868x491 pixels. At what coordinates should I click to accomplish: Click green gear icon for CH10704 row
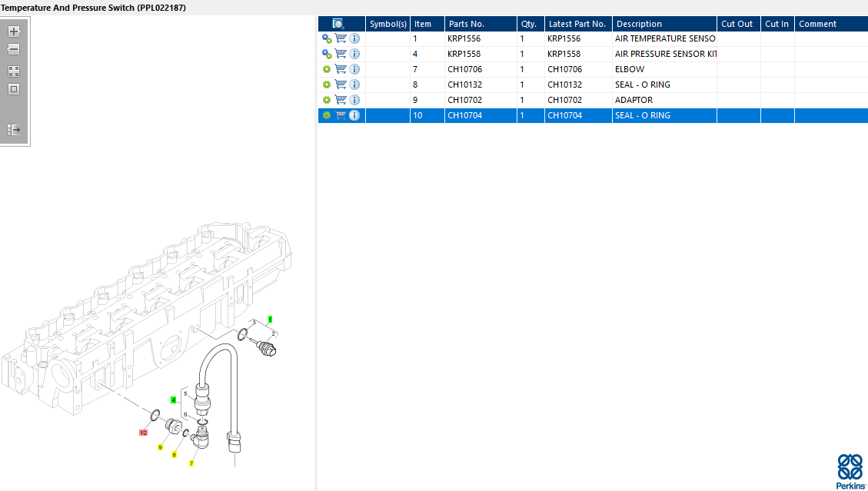tap(327, 115)
